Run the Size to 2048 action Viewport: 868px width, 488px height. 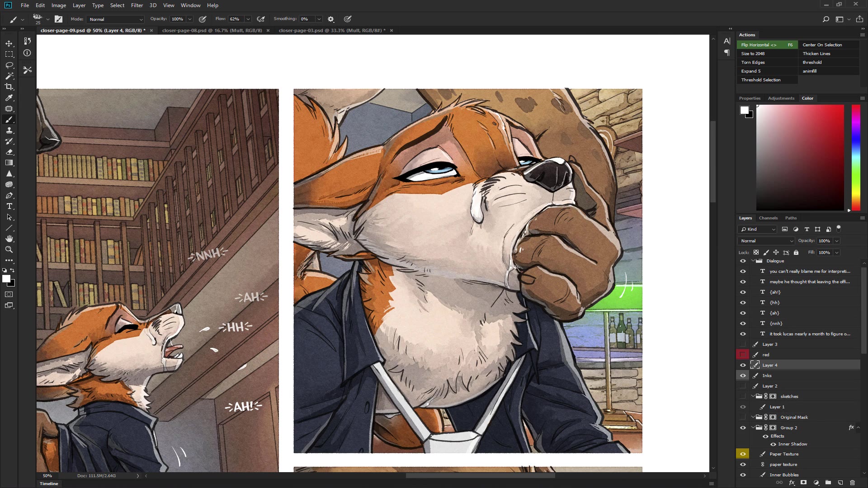tap(767, 53)
